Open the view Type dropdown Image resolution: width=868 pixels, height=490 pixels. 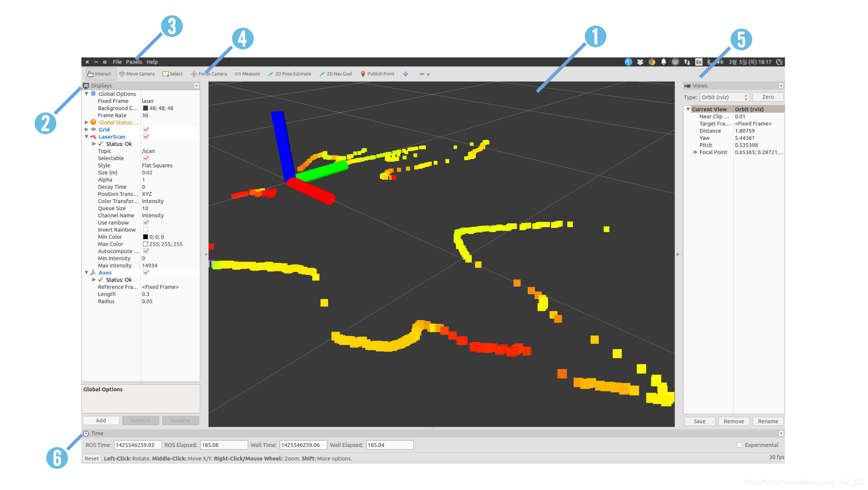tap(724, 97)
